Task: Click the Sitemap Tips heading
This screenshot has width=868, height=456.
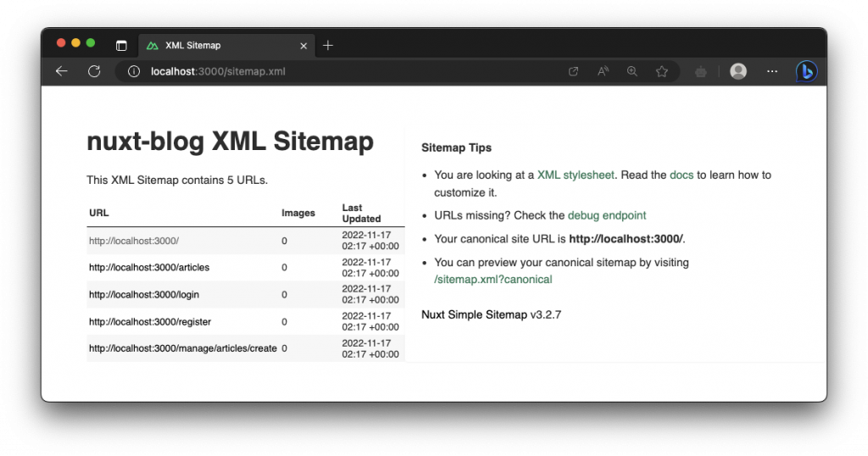Action: (456, 147)
